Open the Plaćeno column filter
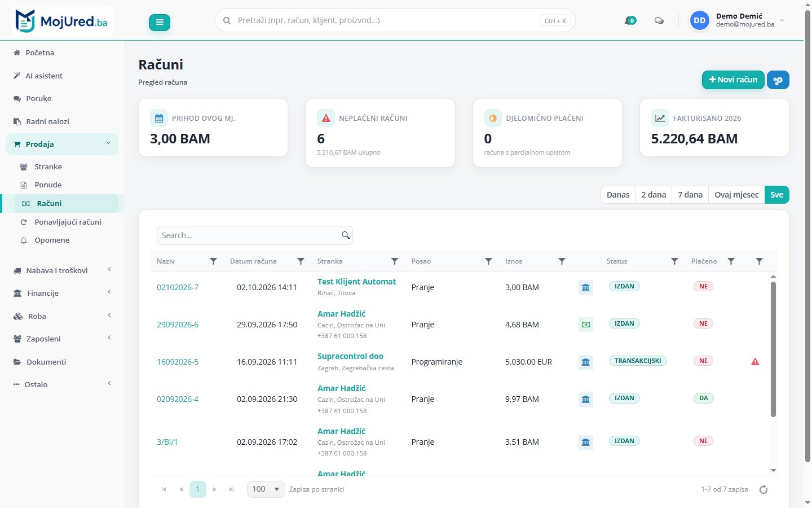This screenshot has height=508, width=812. (x=731, y=261)
